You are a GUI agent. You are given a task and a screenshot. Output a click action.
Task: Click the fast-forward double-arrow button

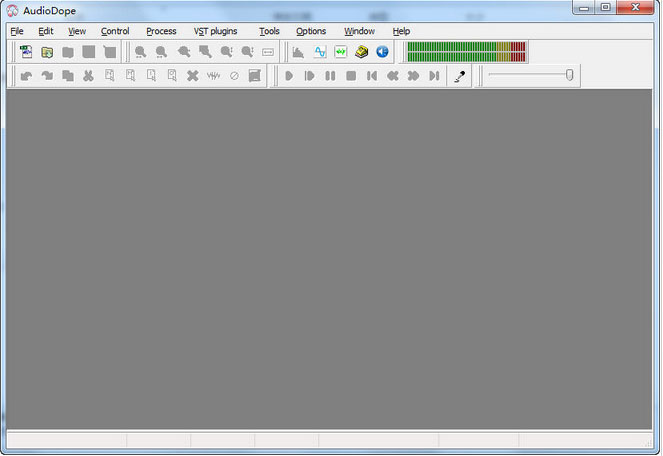coord(413,76)
